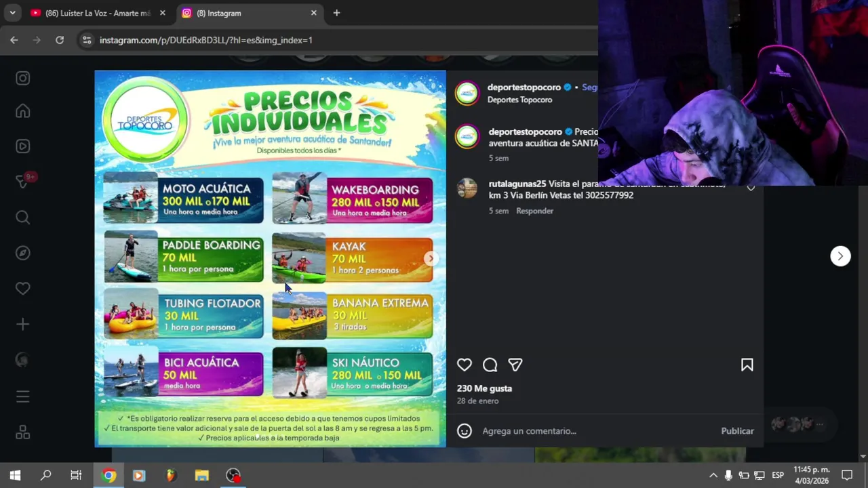Close the YouTube tab

162,13
